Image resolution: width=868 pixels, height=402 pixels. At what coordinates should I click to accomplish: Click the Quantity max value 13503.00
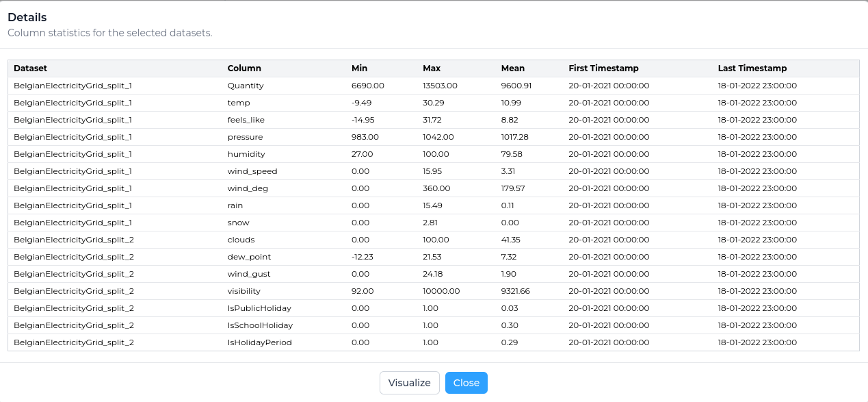440,86
